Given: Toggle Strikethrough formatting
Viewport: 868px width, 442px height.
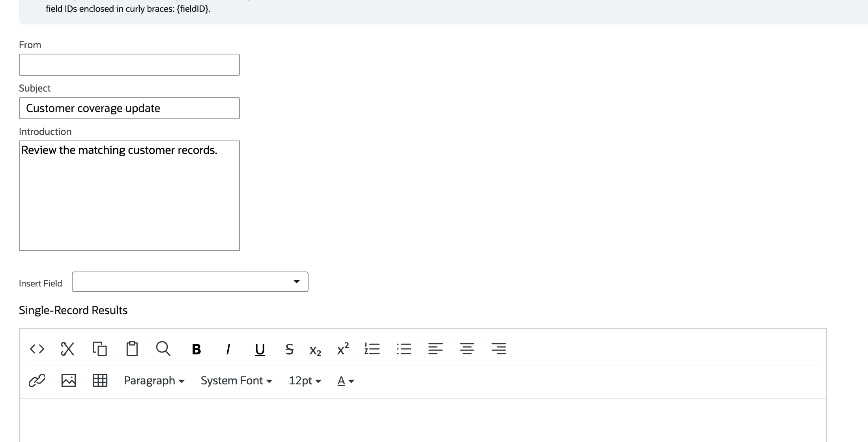Looking at the screenshot, I should pyautogui.click(x=289, y=349).
